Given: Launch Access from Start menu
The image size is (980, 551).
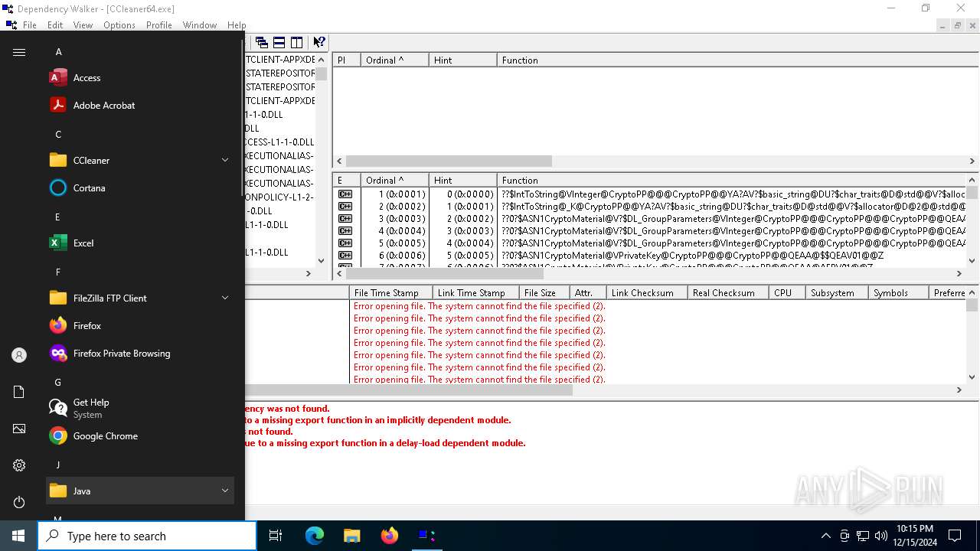Looking at the screenshot, I should (140, 77).
